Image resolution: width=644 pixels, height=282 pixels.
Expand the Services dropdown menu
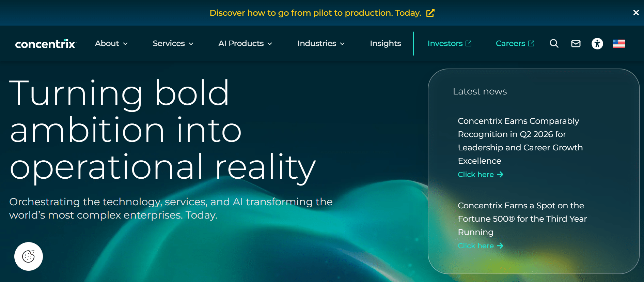[173, 43]
